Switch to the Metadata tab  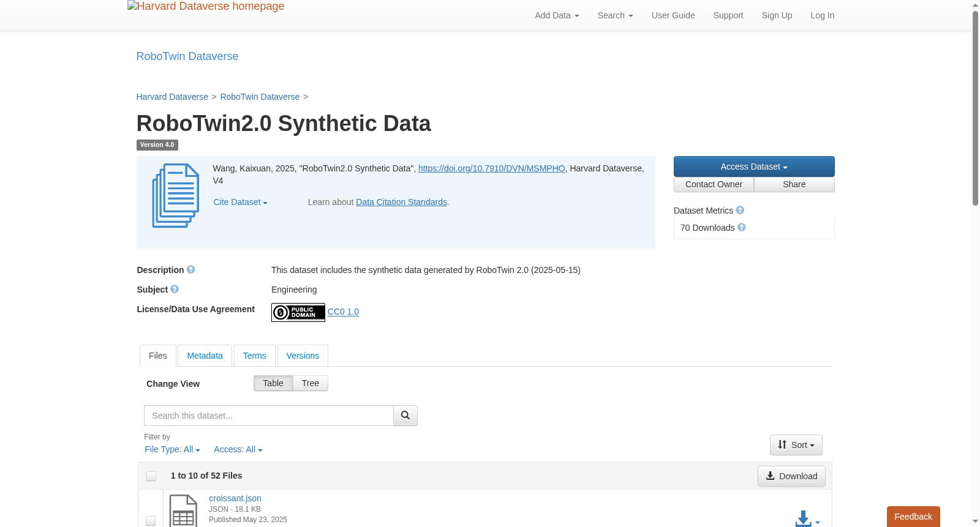coord(205,356)
